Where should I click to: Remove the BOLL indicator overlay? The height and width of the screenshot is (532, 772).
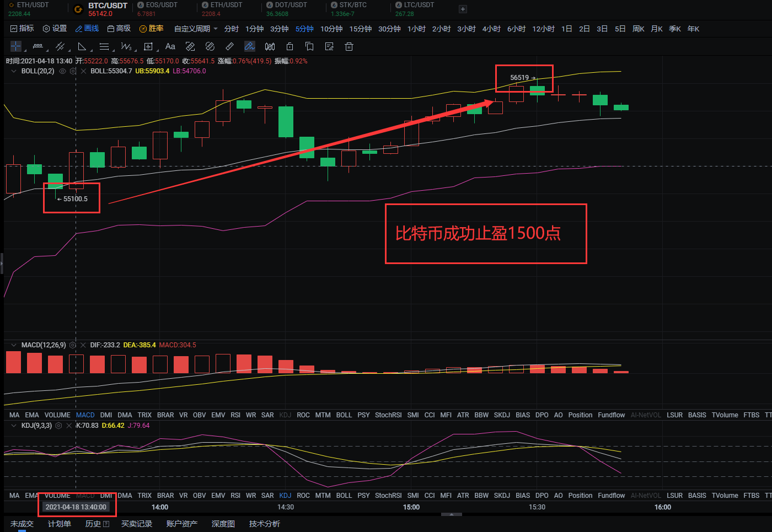pos(83,71)
